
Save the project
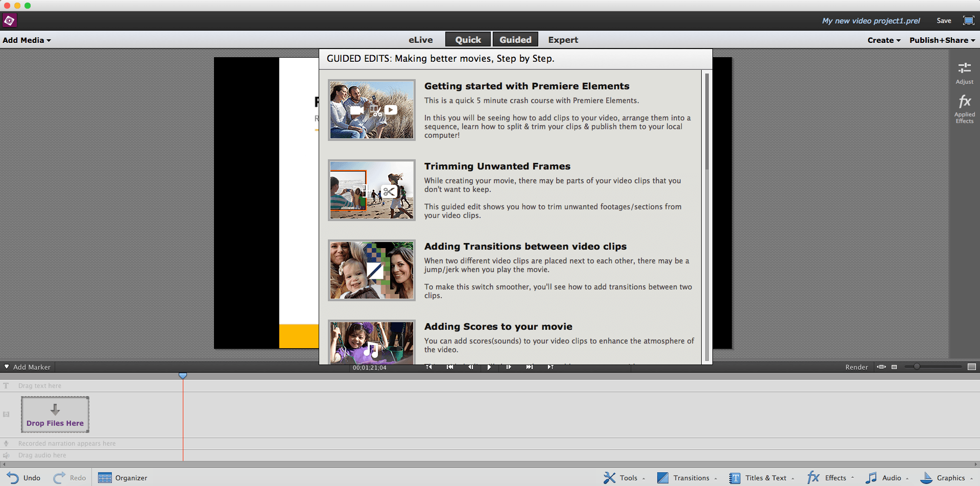[944, 21]
